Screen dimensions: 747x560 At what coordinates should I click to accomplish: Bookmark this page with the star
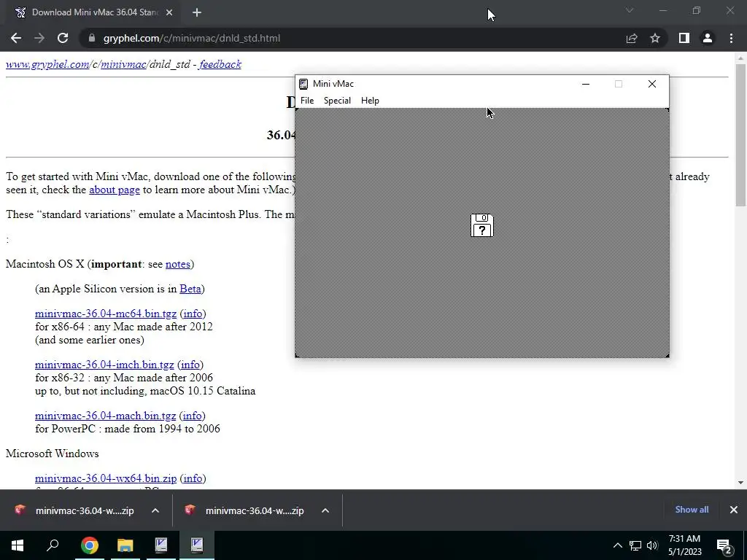(655, 38)
